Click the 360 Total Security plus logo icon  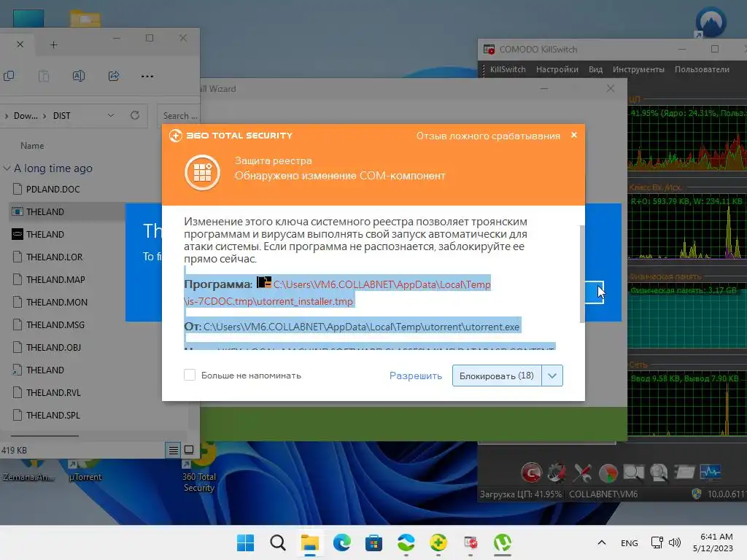[176, 136]
